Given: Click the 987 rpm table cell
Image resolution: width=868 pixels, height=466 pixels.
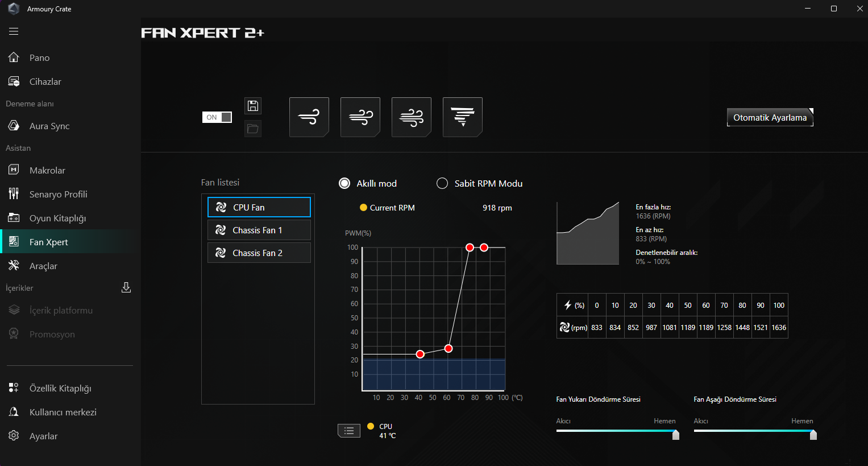Looking at the screenshot, I should coord(651,327).
